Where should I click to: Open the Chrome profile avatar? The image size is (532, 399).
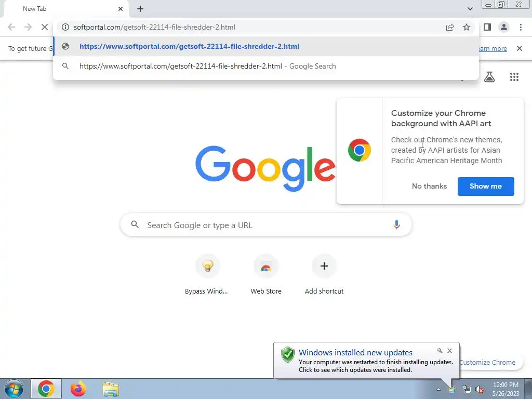tap(504, 27)
